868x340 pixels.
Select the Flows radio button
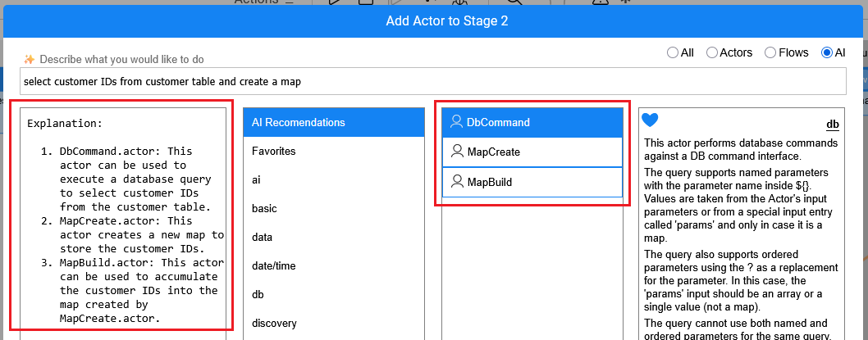point(770,52)
